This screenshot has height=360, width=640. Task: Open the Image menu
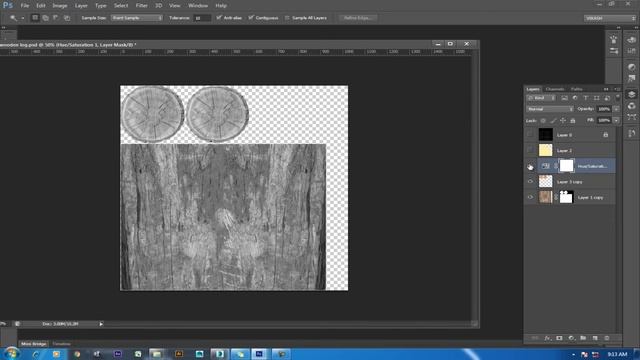(x=60, y=6)
